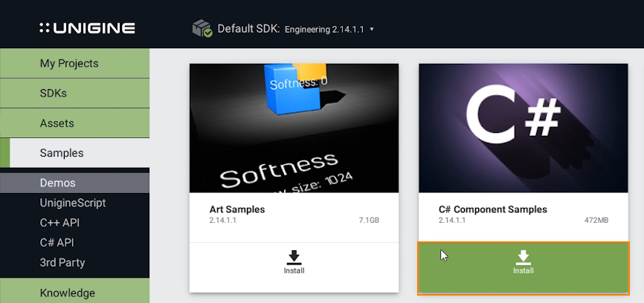
Task: Switch to the Assets section
Action: 57,123
